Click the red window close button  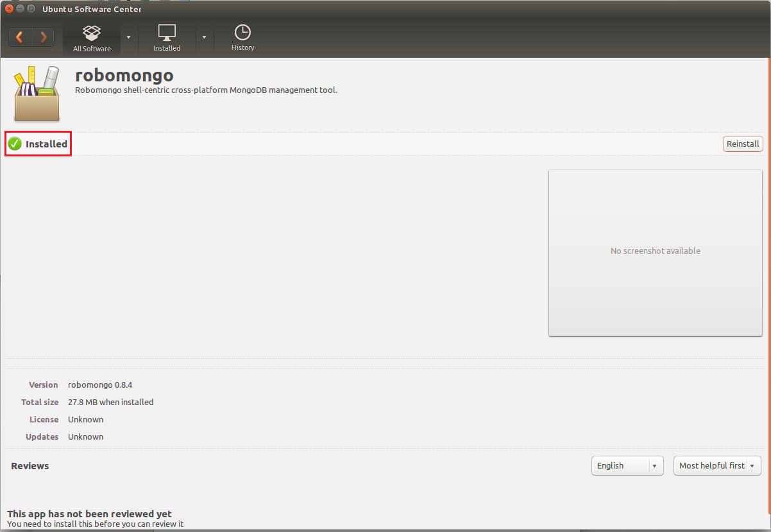coord(9,9)
